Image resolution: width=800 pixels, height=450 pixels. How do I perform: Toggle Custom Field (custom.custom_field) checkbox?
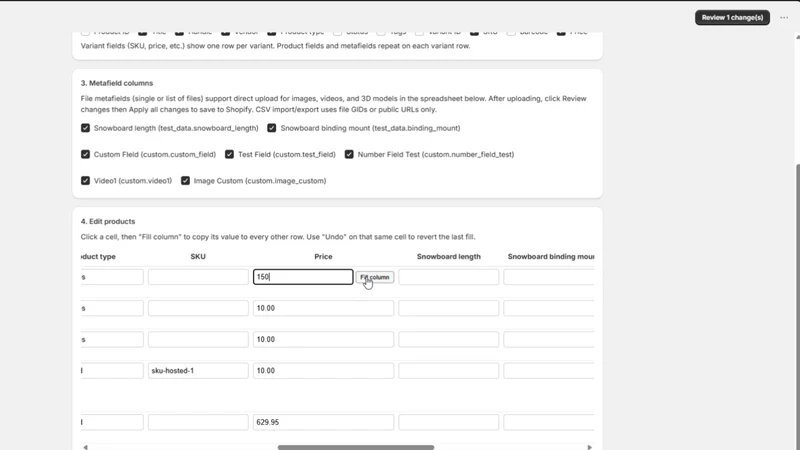(x=85, y=154)
